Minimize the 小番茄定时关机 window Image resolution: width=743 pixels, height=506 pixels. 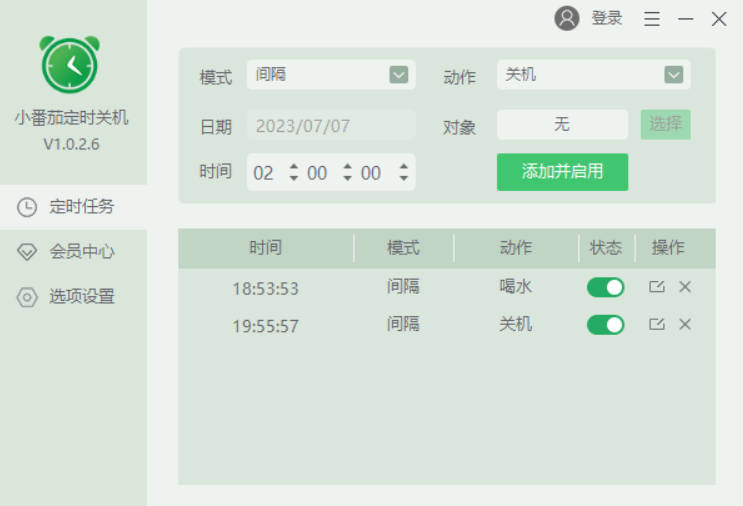click(686, 19)
